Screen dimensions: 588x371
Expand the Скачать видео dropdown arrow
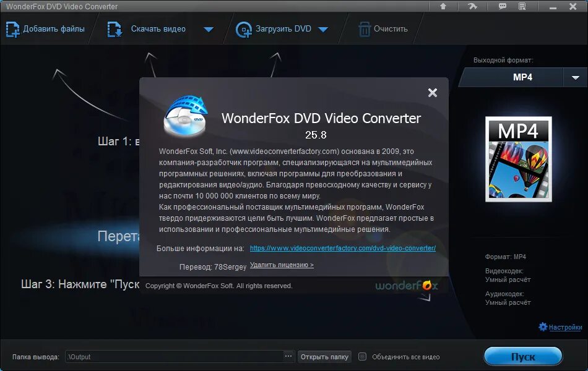click(209, 30)
